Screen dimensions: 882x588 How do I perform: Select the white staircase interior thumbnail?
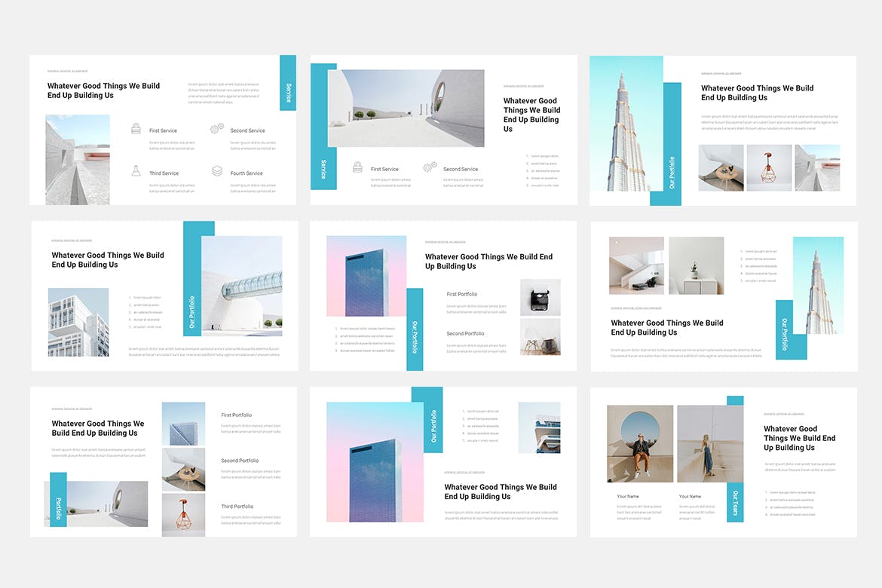[636, 265]
